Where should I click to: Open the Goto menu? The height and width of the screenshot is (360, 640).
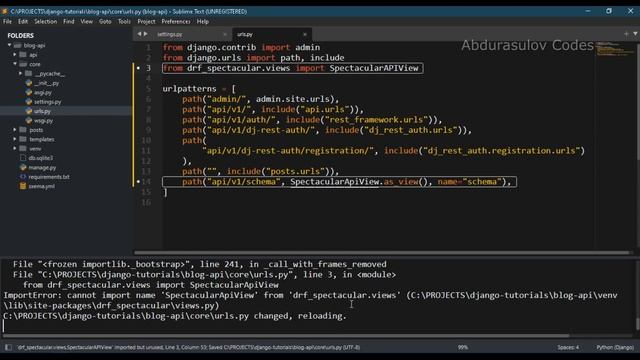click(105, 22)
